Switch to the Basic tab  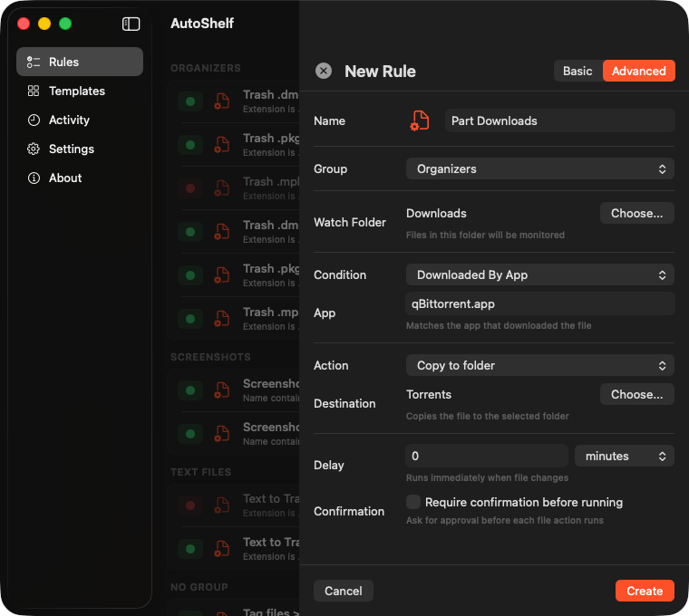pyautogui.click(x=577, y=71)
